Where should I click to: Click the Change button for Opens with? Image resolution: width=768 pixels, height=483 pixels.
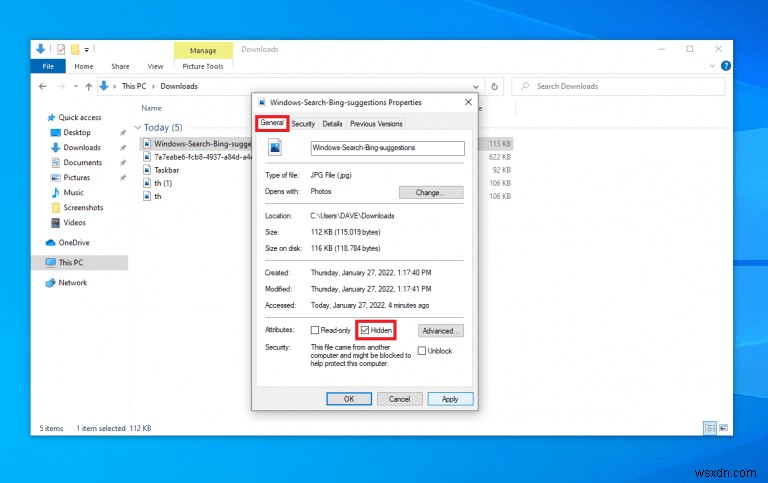tap(431, 193)
